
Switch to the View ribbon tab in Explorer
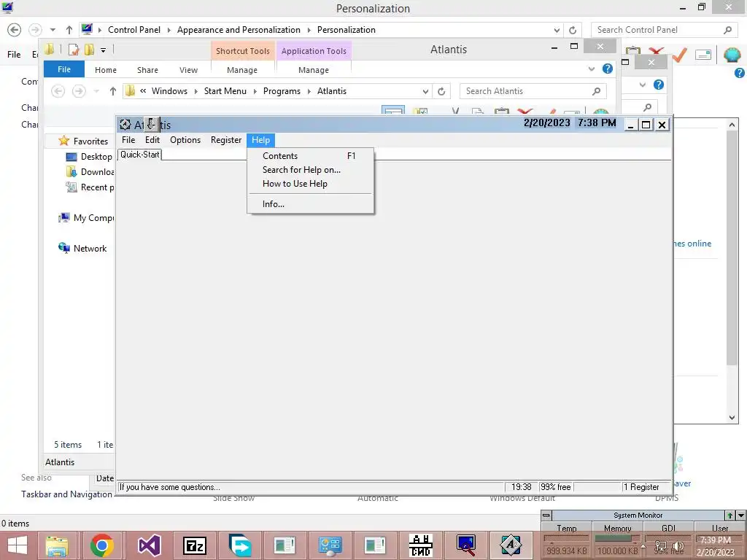point(188,70)
